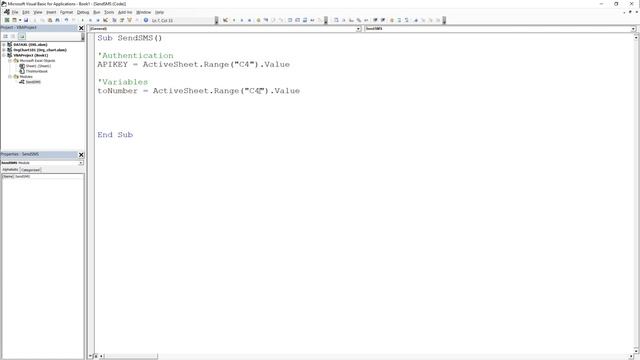This screenshot has width=640, height=360.
Task: Open Quick Watch glasses icon
Action: [312, 20]
